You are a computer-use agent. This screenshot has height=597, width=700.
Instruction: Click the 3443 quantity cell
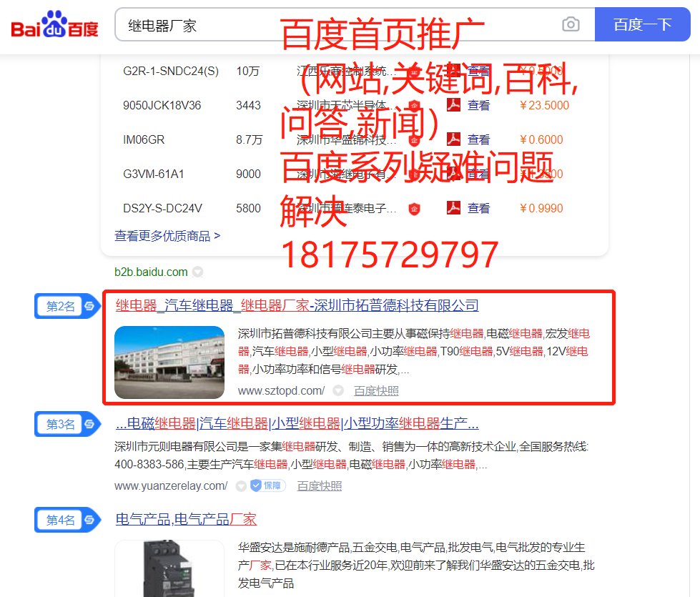tap(248, 105)
